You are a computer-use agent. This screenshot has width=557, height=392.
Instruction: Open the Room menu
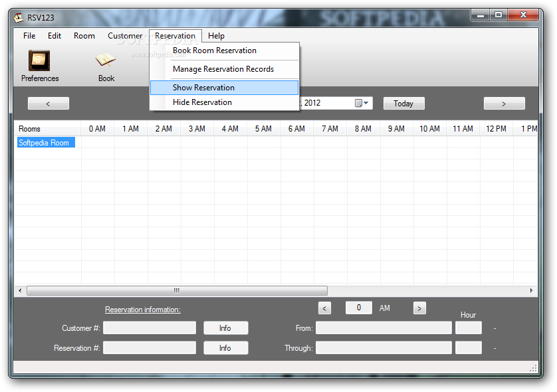[x=84, y=36]
